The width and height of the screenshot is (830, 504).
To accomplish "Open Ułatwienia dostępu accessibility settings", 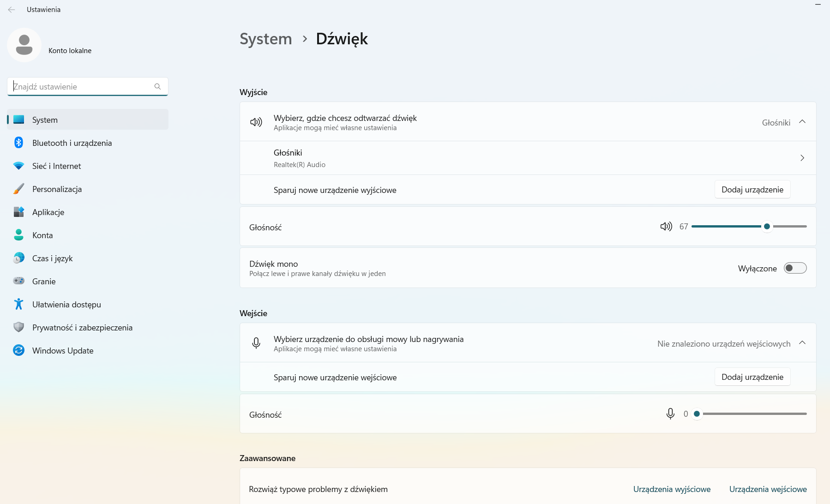I will pos(66,305).
